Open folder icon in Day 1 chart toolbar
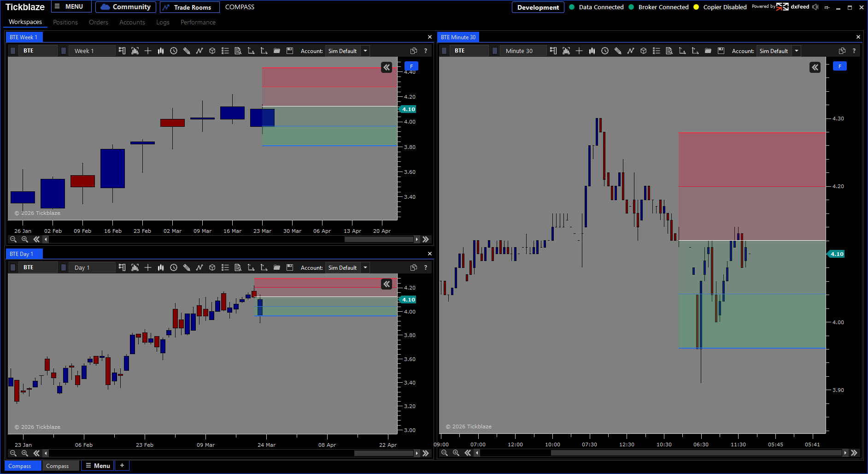 pyautogui.click(x=277, y=267)
